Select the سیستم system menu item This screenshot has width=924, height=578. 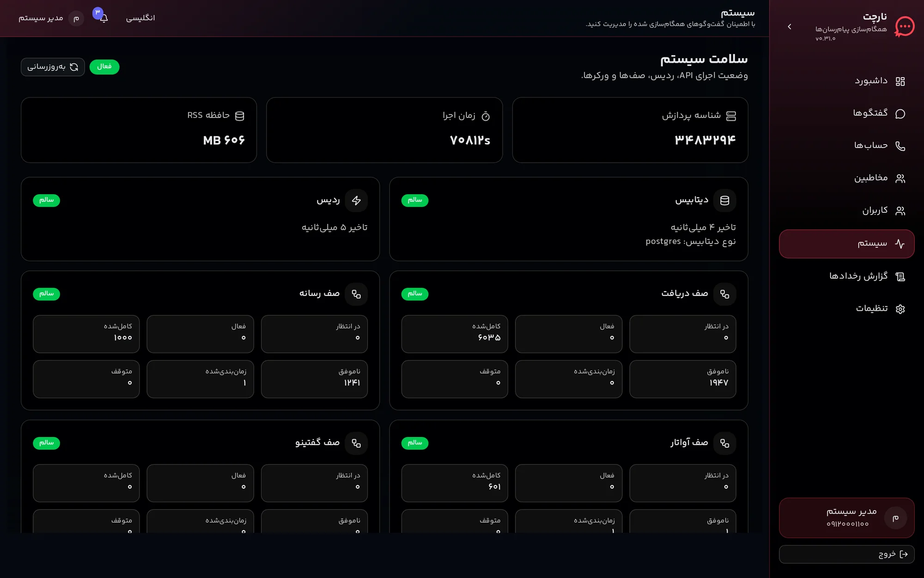point(846,244)
